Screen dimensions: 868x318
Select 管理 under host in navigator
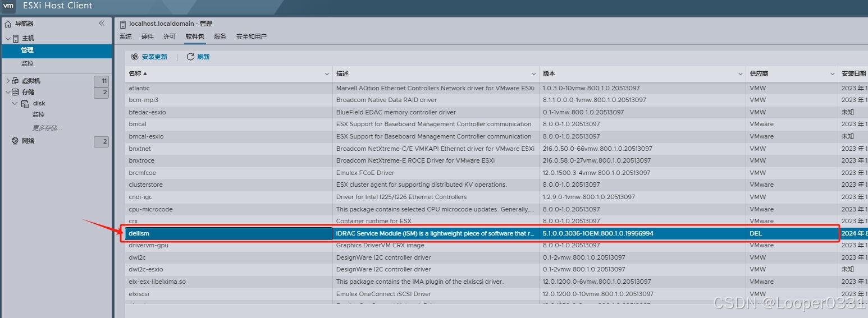coord(56,50)
